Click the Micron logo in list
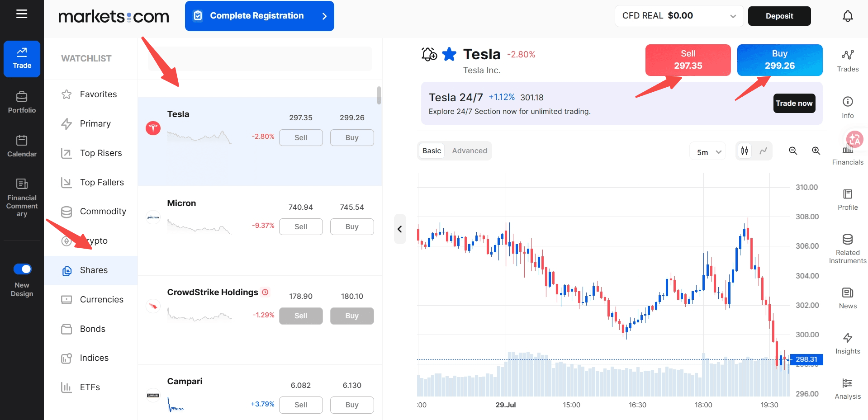 pyautogui.click(x=153, y=217)
